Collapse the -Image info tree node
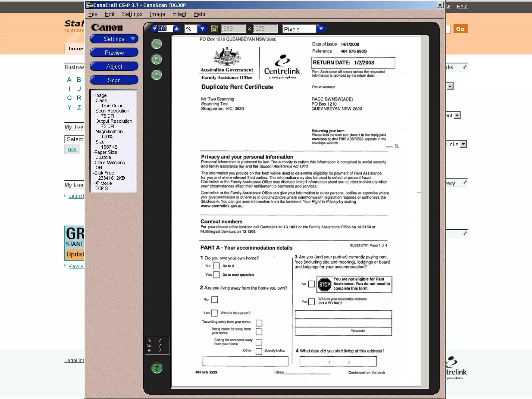The width and height of the screenshot is (532, 399). [x=100, y=95]
